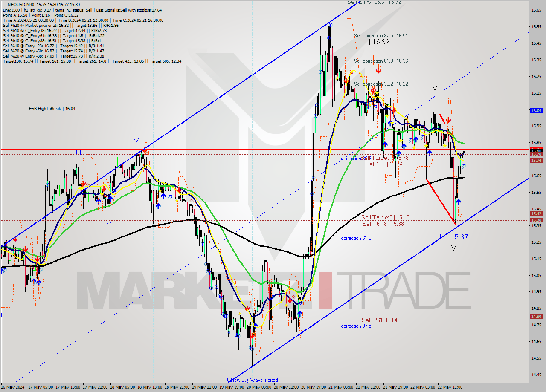This screenshot has height=392, width=546.
Task: Click the 16.55 price axis value
Action: click(536, 26)
